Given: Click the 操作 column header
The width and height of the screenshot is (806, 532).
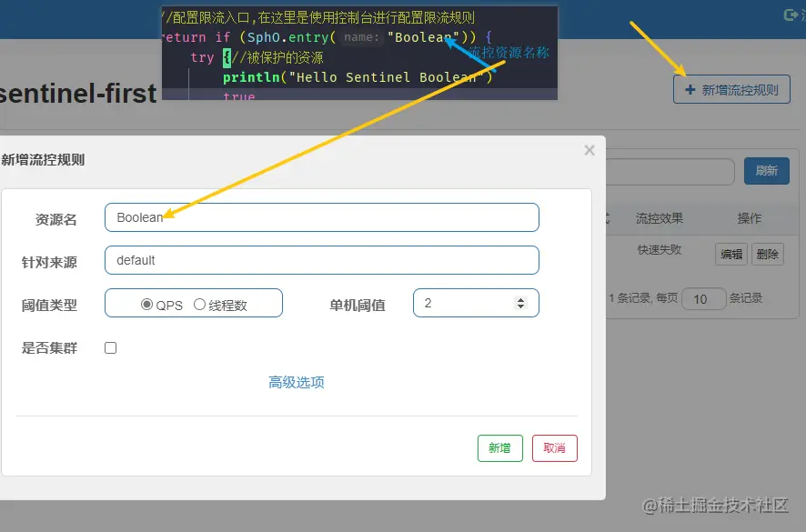Looking at the screenshot, I should point(750,218).
